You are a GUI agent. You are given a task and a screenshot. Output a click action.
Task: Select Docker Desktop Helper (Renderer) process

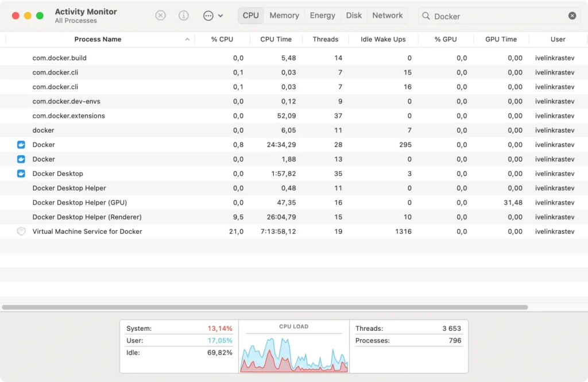294,217
